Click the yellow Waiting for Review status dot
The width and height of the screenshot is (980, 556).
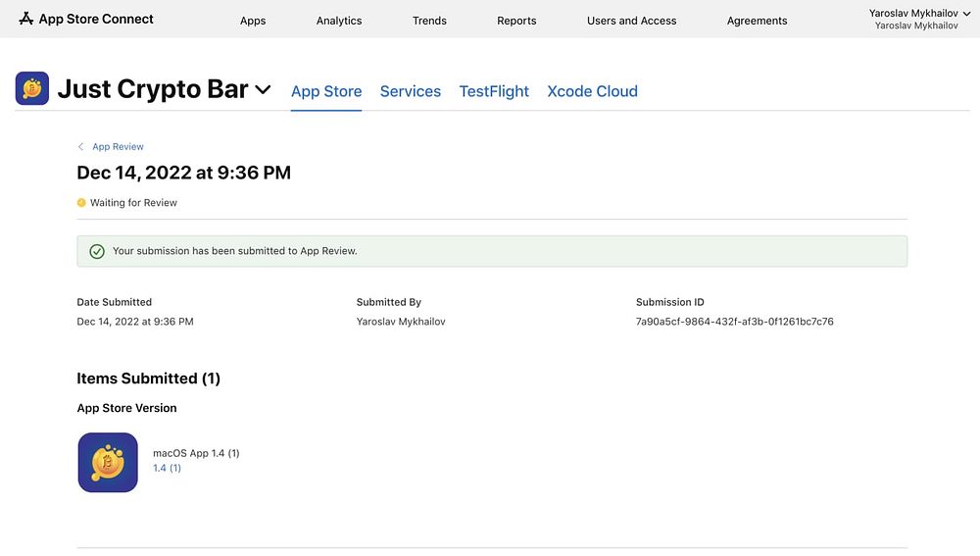(x=81, y=203)
